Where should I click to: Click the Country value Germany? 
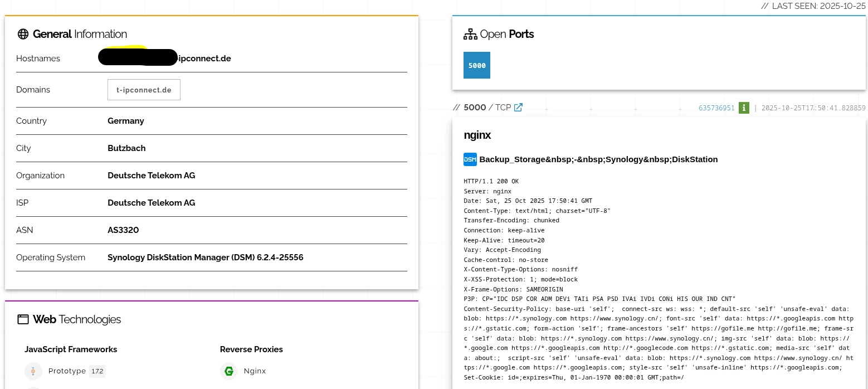tap(126, 121)
